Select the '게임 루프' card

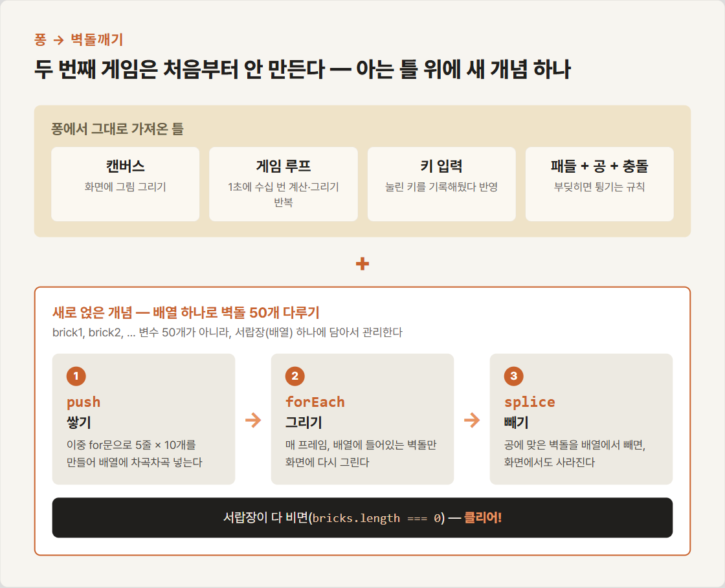(284, 184)
